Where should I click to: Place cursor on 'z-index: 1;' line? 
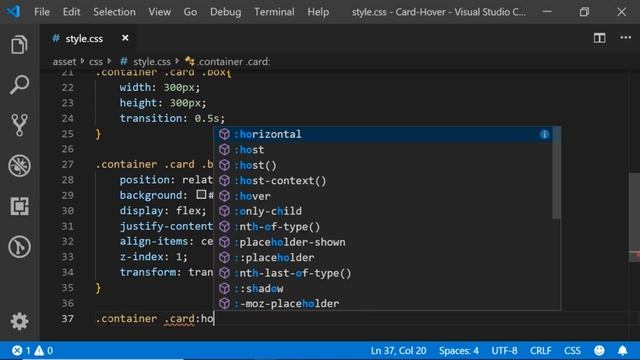pos(153,257)
